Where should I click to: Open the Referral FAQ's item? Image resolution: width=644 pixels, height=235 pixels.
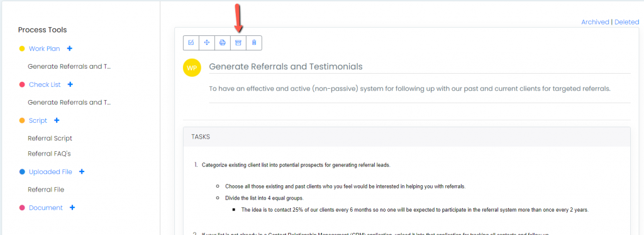[x=49, y=154]
